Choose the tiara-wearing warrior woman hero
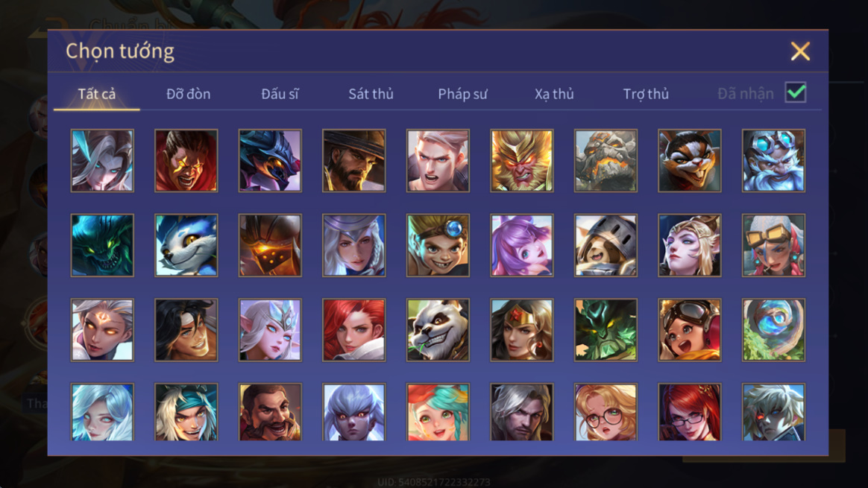The width and height of the screenshot is (868, 488). (x=521, y=330)
